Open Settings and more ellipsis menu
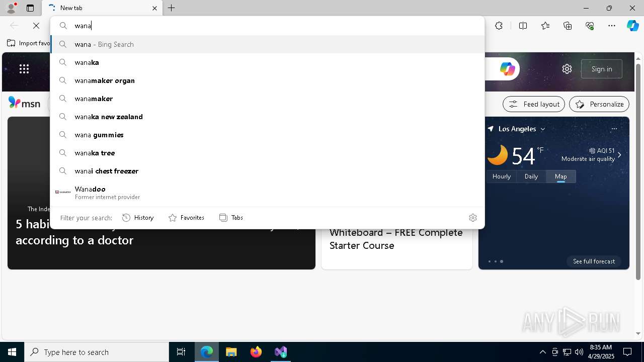 pos(612,26)
